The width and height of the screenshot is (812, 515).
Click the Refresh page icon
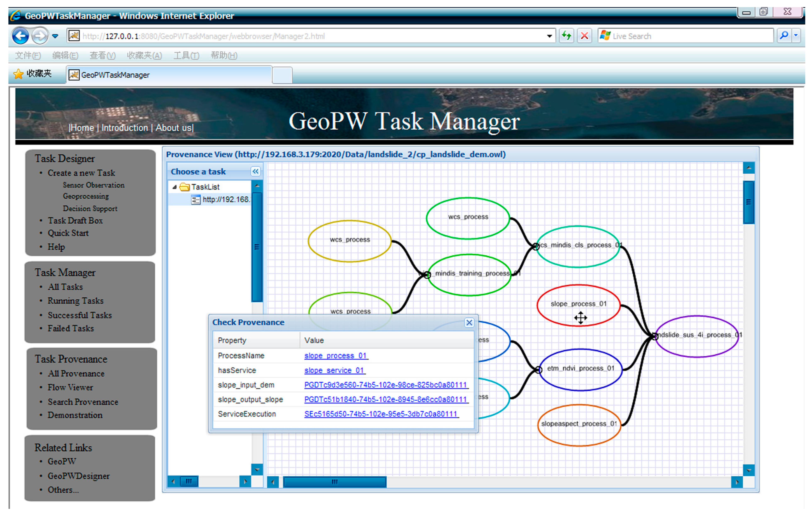tap(566, 36)
